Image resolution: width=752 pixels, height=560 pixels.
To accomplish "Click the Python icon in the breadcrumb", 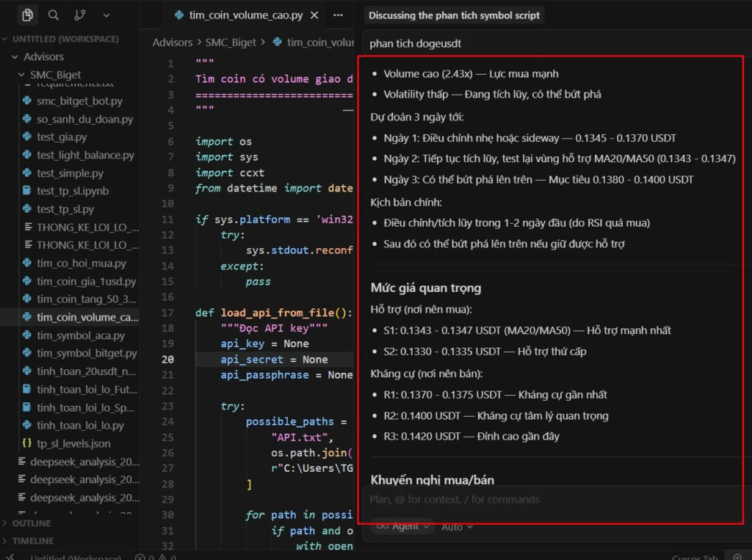I will click(277, 43).
